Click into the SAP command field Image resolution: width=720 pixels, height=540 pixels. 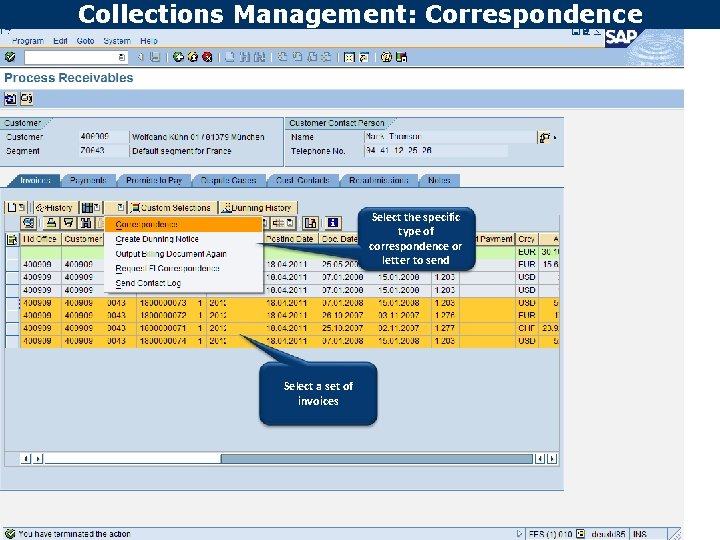tap(71, 57)
